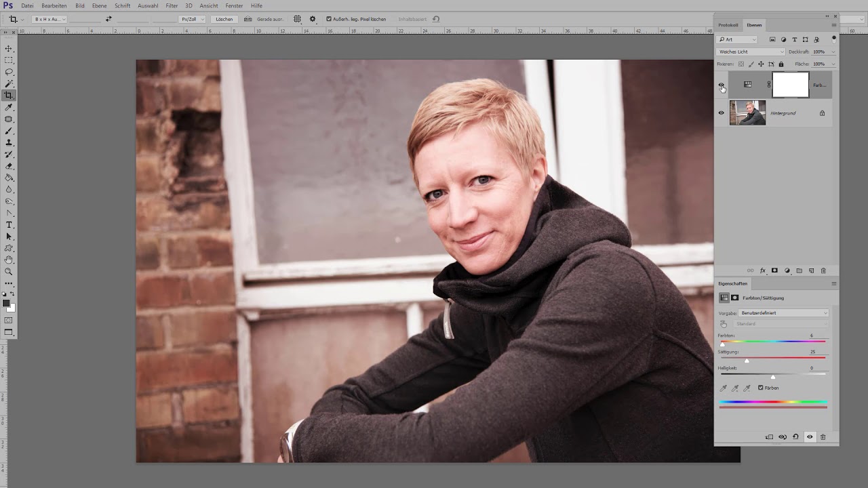The image size is (868, 488).
Task: Filter layers by smart objects icon
Action: pyautogui.click(x=816, y=39)
